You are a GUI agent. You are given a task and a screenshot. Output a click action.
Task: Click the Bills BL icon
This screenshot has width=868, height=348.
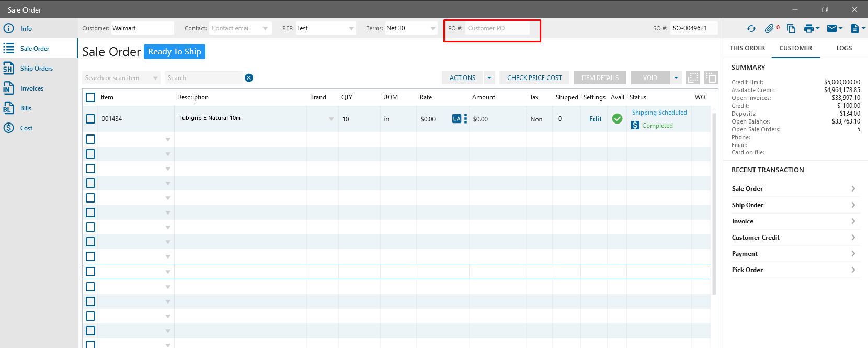pyautogui.click(x=8, y=108)
